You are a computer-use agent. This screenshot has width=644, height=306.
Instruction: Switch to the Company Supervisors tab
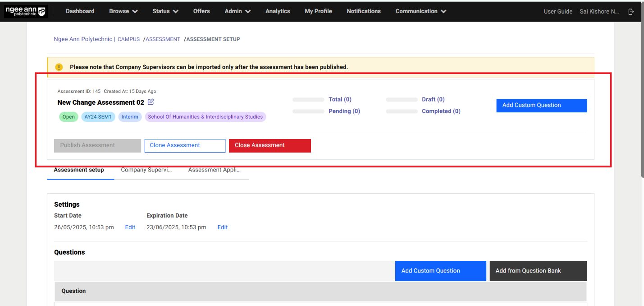point(146,170)
